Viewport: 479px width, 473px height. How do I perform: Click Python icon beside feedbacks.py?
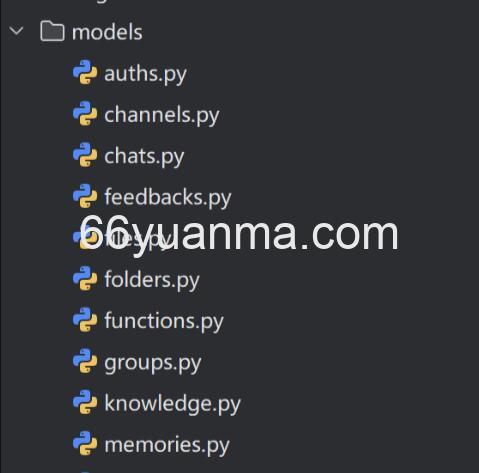(85, 196)
